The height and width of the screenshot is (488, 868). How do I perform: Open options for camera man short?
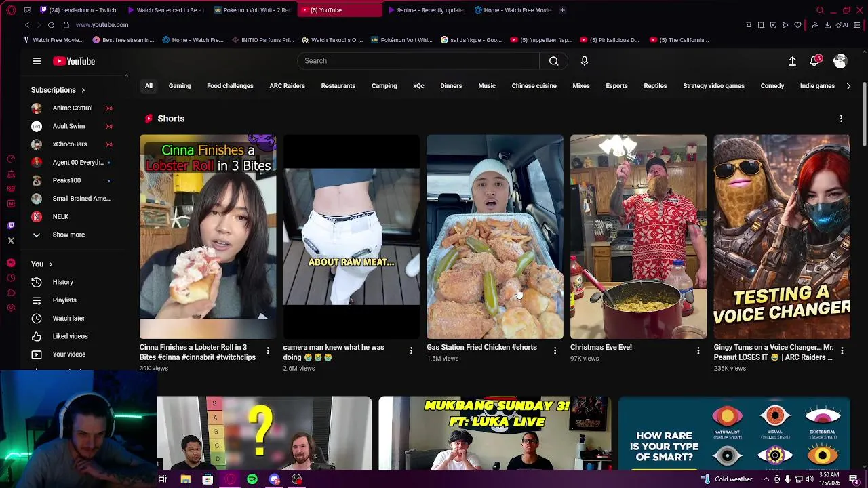(x=411, y=350)
